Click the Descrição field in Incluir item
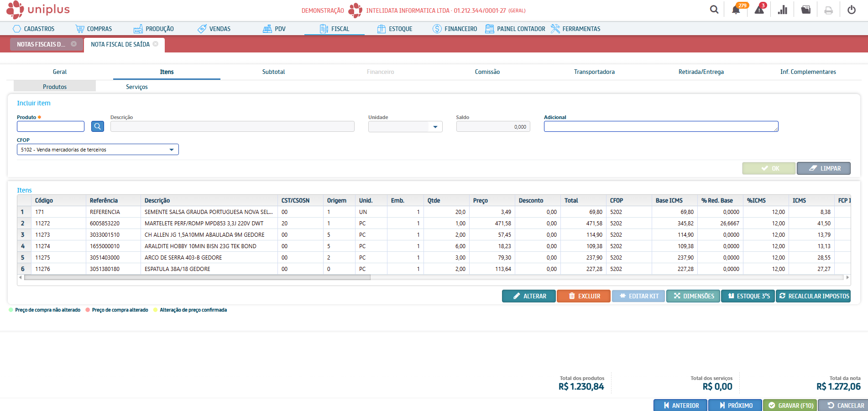 (x=232, y=126)
